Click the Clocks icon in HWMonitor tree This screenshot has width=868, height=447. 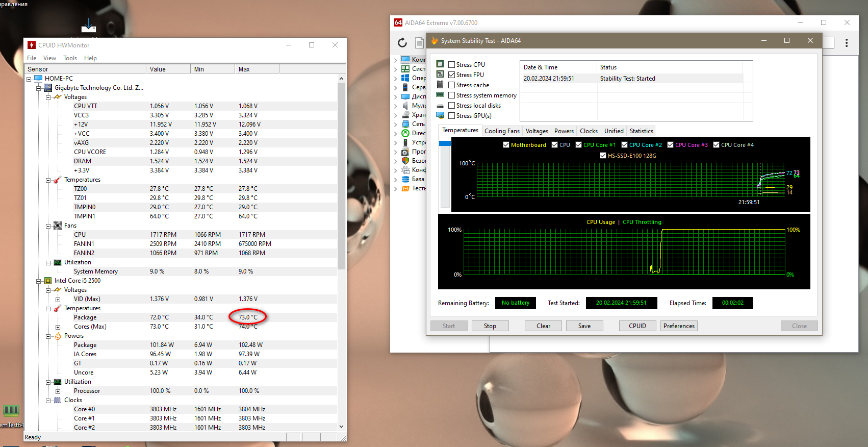point(58,400)
